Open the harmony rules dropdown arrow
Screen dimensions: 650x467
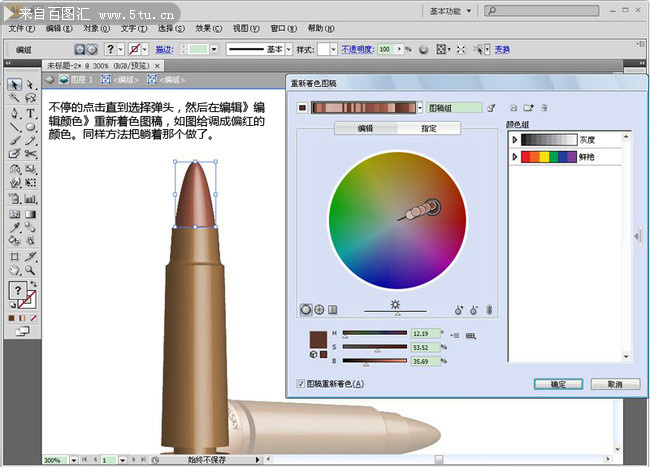(420, 106)
